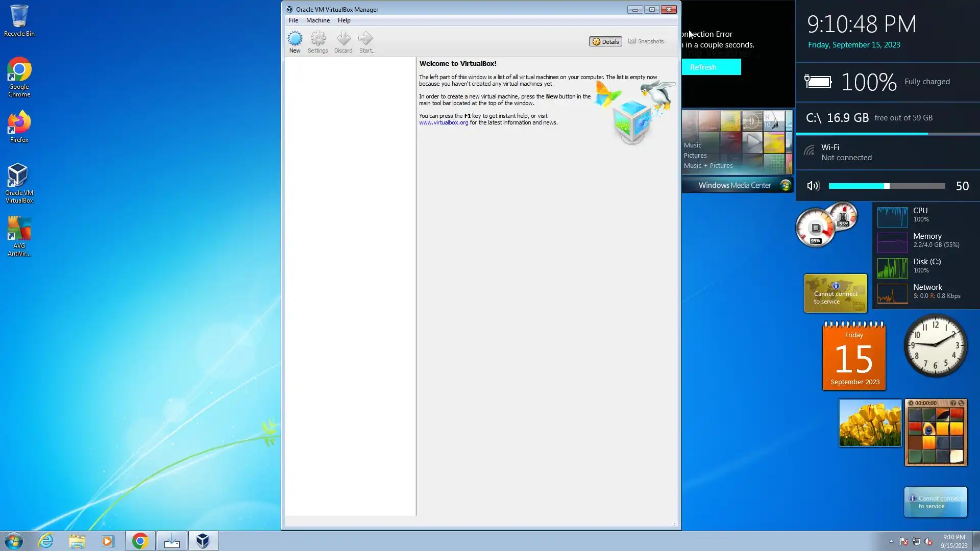Open the Help menu
Screen dimensions: 980x551
(x=344, y=20)
